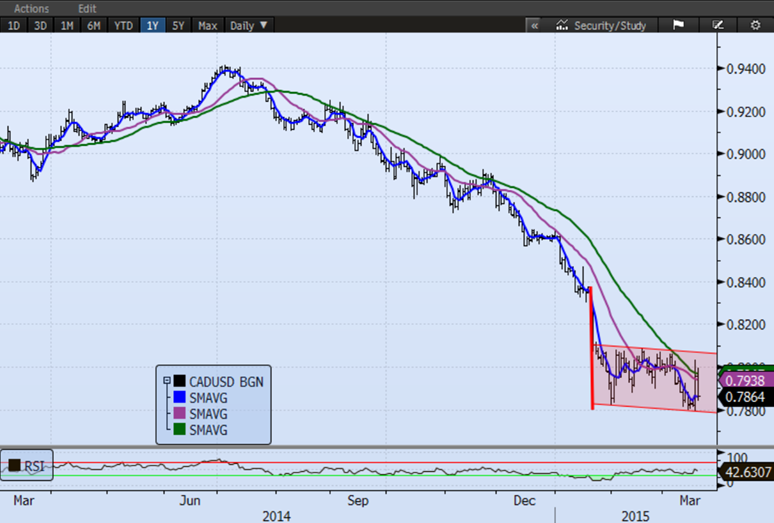Click the flag events icon in toolbar

point(677,25)
